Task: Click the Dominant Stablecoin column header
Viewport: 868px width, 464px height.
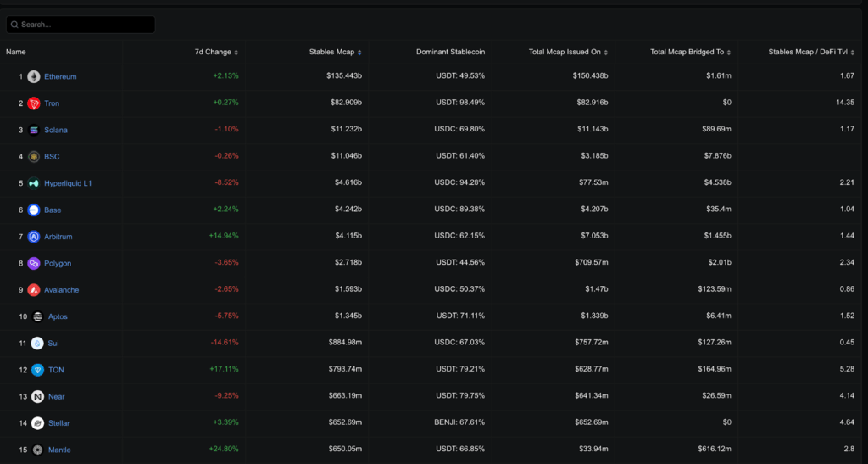Action: (451, 52)
